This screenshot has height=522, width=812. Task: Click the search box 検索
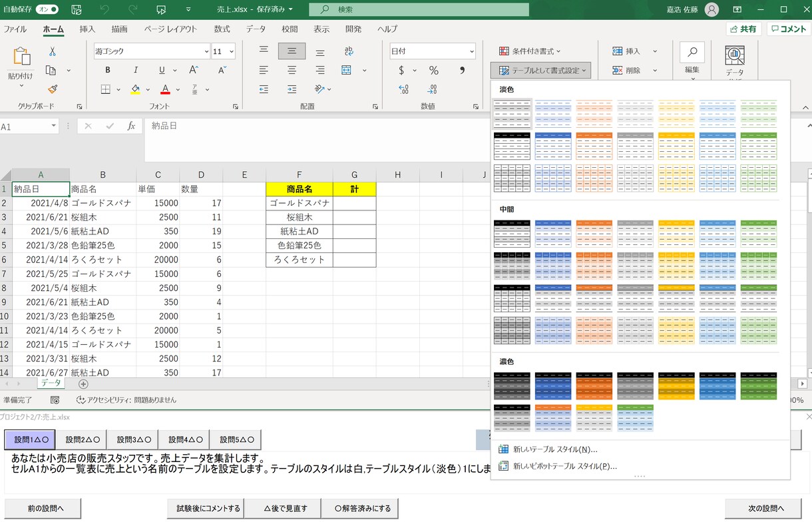419,10
